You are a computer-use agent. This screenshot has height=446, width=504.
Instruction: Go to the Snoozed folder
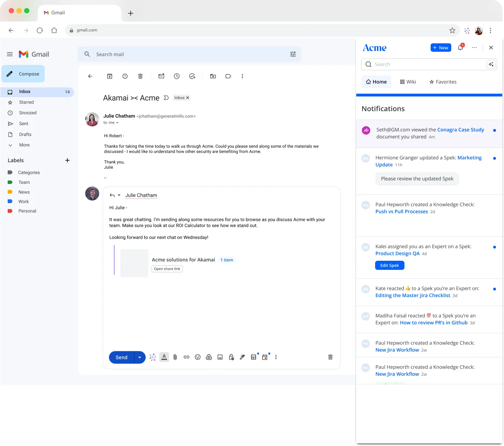click(28, 113)
